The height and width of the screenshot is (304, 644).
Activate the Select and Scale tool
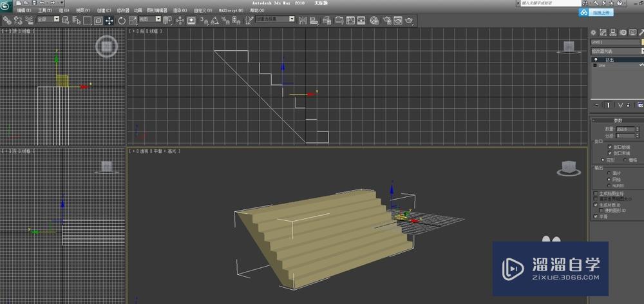point(133,20)
